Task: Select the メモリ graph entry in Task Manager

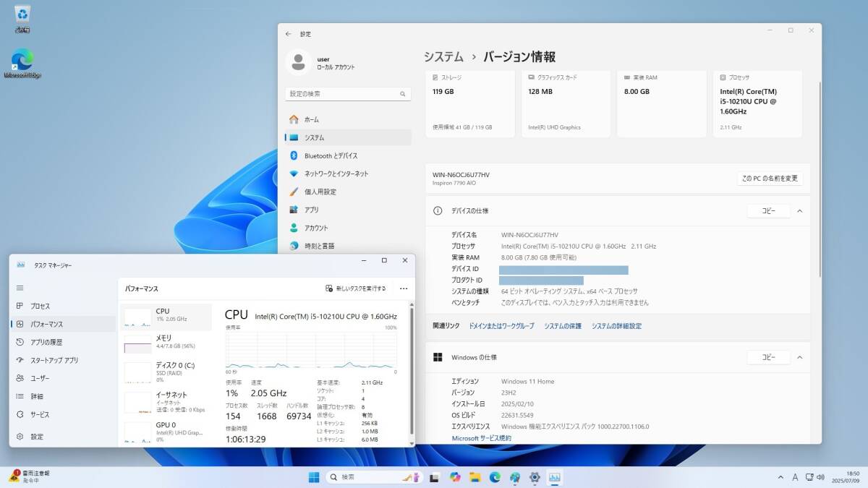Action: pos(167,342)
